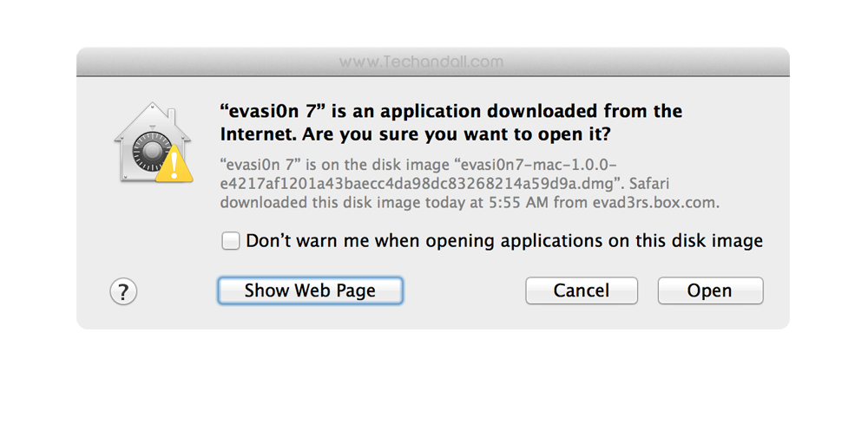The height and width of the screenshot is (437, 868).
Task: Click the www.Techandall.com title bar text
Action: point(421,62)
